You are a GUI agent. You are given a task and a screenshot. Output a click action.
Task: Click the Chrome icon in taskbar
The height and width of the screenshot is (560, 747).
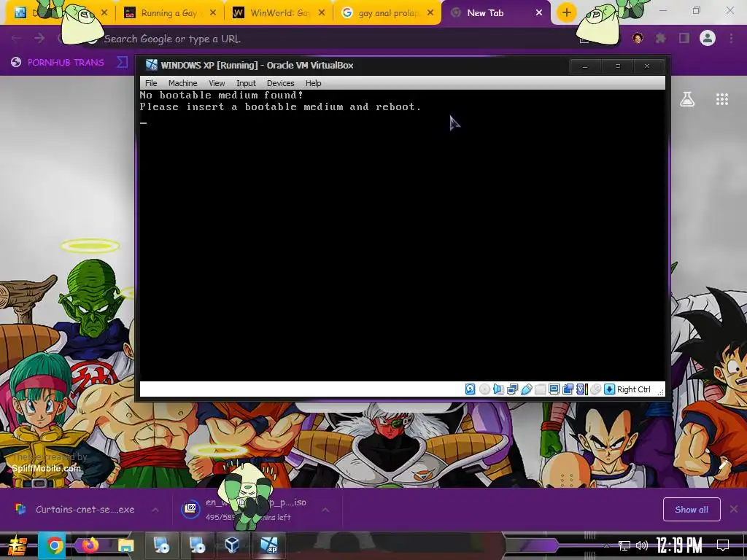(54, 545)
